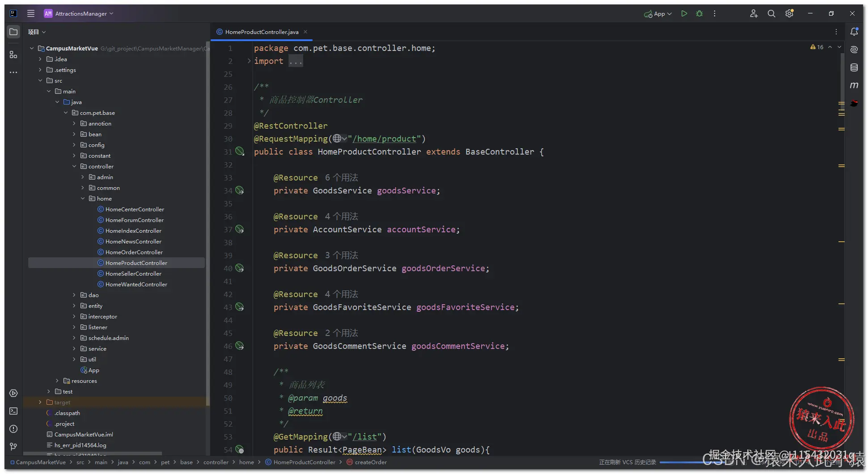Open the Project tool window folder icon
868x474 pixels.
coord(13,32)
